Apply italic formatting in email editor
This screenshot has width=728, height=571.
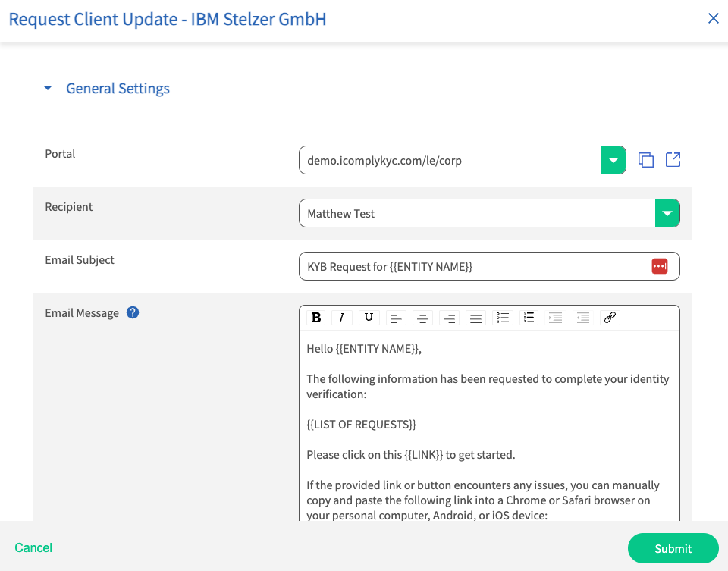pos(342,318)
